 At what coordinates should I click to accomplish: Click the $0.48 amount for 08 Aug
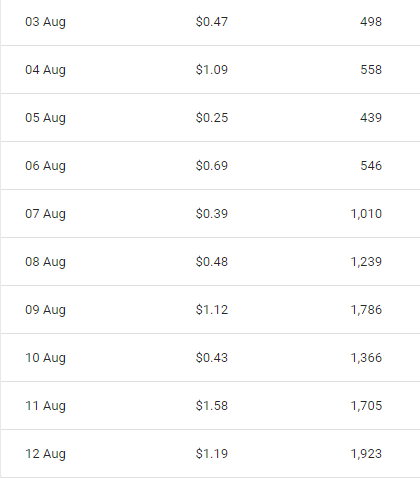(x=212, y=262)
